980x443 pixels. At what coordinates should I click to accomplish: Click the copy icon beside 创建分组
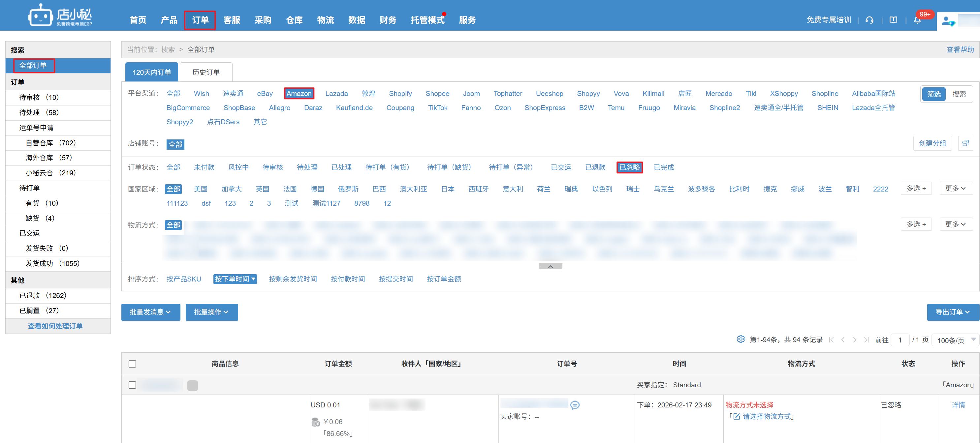pyautogui.click(x=965, y=143)
